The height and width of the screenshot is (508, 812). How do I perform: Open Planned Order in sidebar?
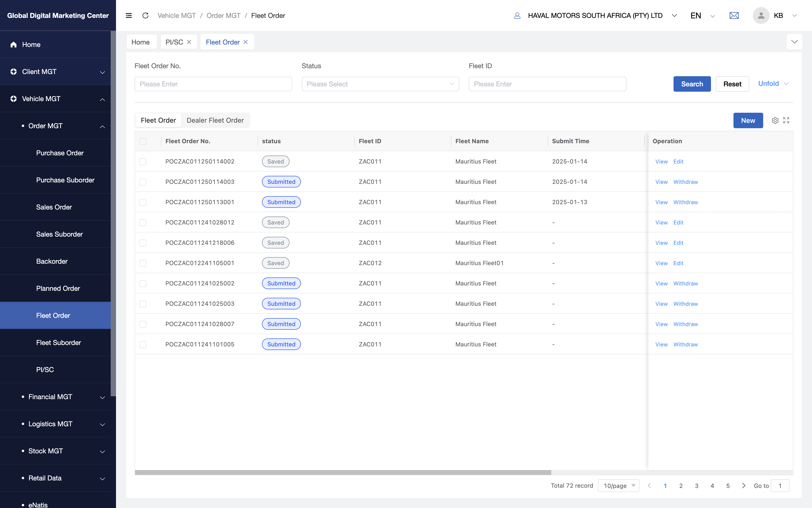(x=58, y=288)
